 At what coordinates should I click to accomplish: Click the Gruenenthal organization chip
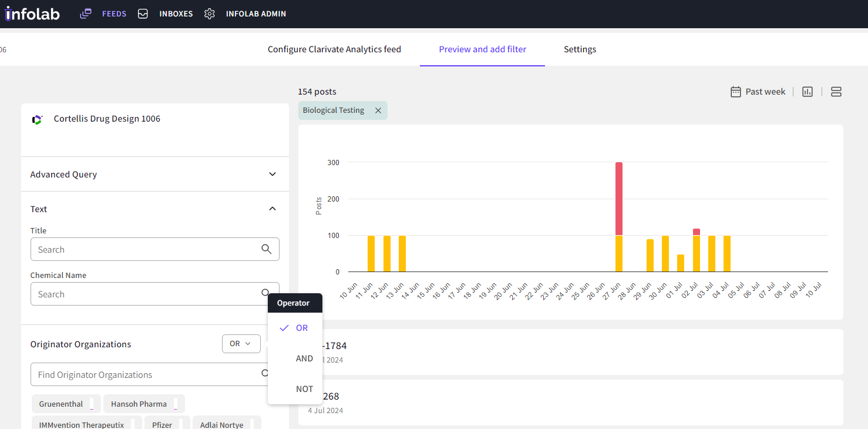[61, 404]
